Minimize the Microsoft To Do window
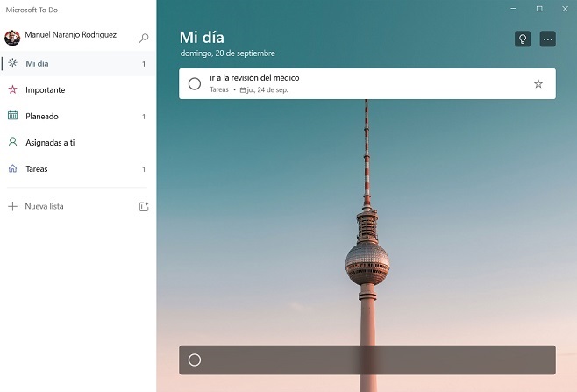This screenshot has width=577, height=392. (x=513, y=9)
